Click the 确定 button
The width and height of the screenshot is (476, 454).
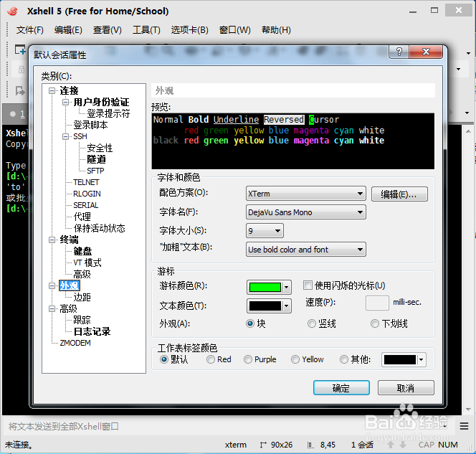pos(341,388)
